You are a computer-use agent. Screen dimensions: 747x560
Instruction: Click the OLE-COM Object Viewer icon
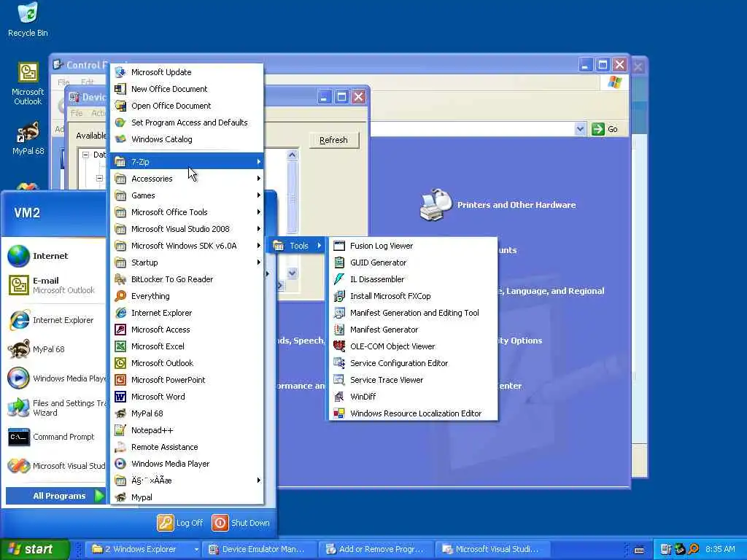339,346
